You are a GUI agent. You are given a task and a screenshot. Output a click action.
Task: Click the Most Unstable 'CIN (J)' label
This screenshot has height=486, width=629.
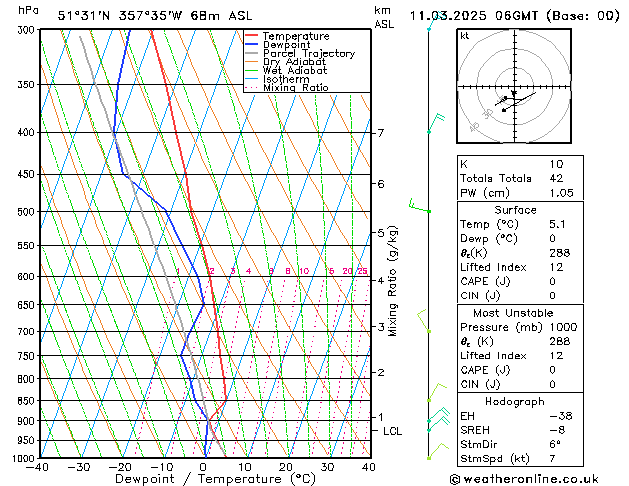pyautogui.click(x=480, y=385)
